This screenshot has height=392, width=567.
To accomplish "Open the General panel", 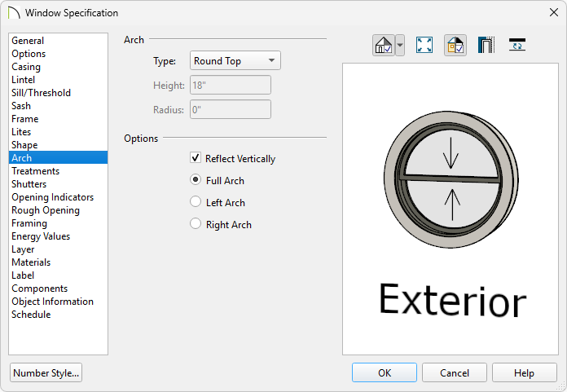I will [x=58, y=41].
